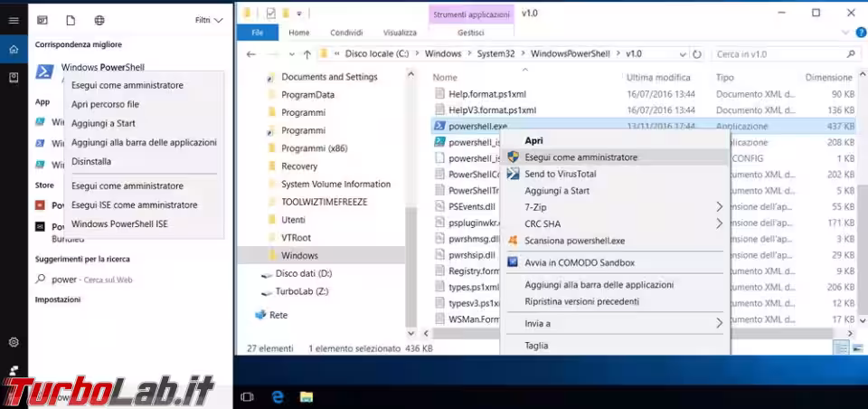The width and height of the screenshot is (868, 409).
Task: Switch to the Condividi ribbon tab
Action: pos(346,33)
